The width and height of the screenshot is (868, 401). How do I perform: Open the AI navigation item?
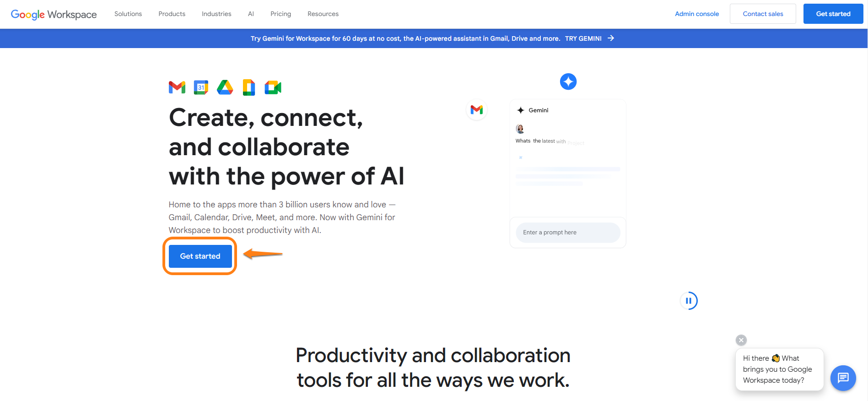coord(251,14)
